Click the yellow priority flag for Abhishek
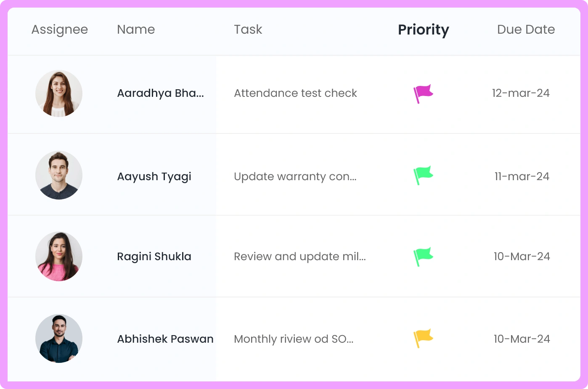Screen dimensions: 588x389 [423, 338]
